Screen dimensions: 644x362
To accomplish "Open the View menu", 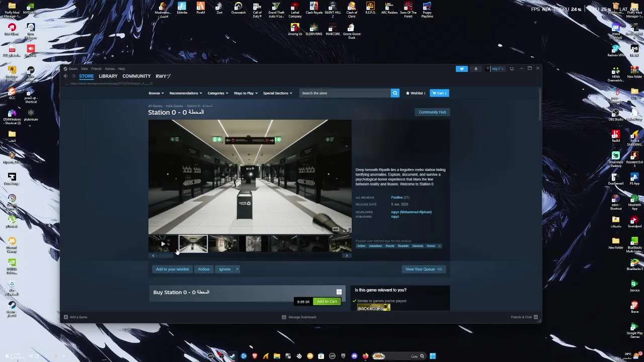I will 85,68.
